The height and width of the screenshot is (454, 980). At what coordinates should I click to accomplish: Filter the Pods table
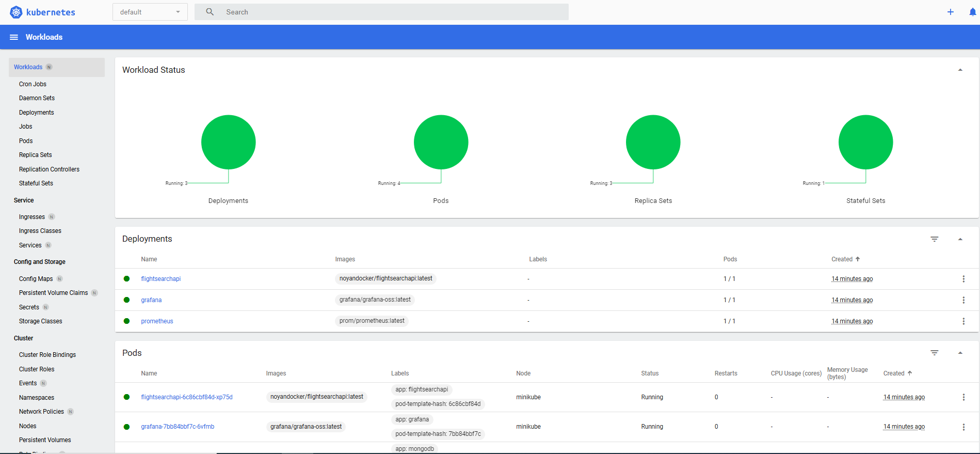tap(935, 353)
